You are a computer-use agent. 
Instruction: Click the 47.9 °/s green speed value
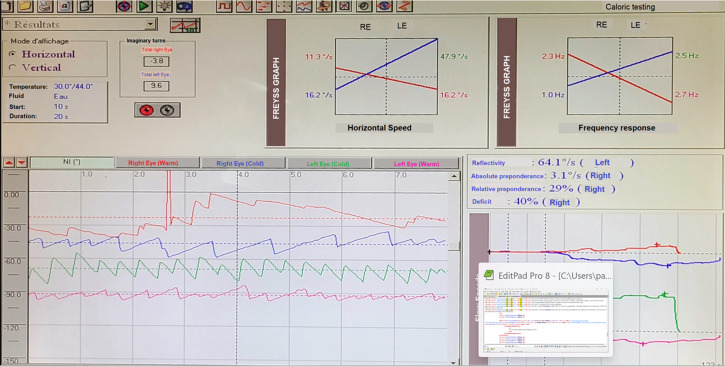pos(454,57)
